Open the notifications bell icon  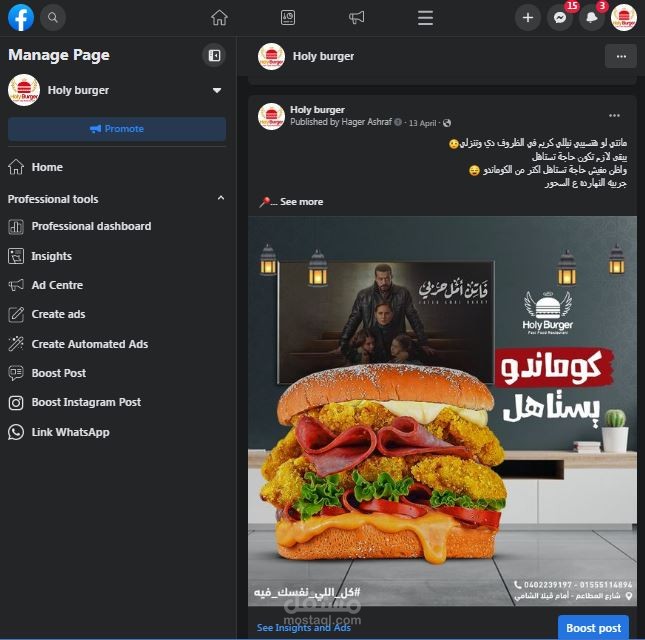pyautogui.click(x=592, y=18)
